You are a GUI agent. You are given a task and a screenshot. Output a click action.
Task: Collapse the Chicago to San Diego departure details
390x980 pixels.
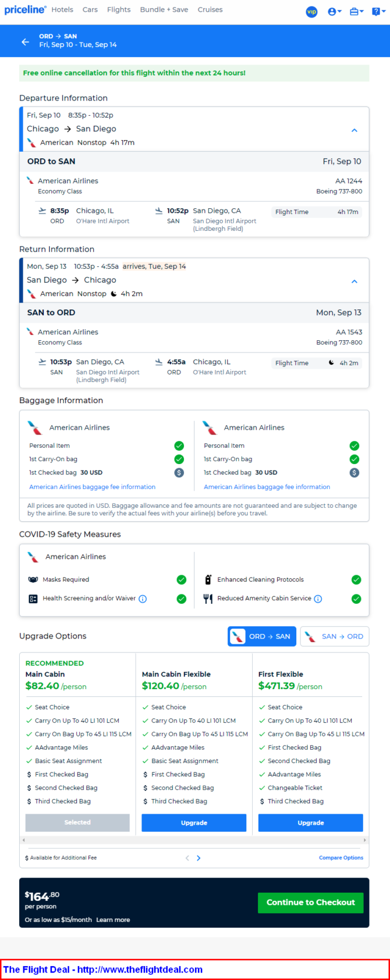click(x=354, y=130)
